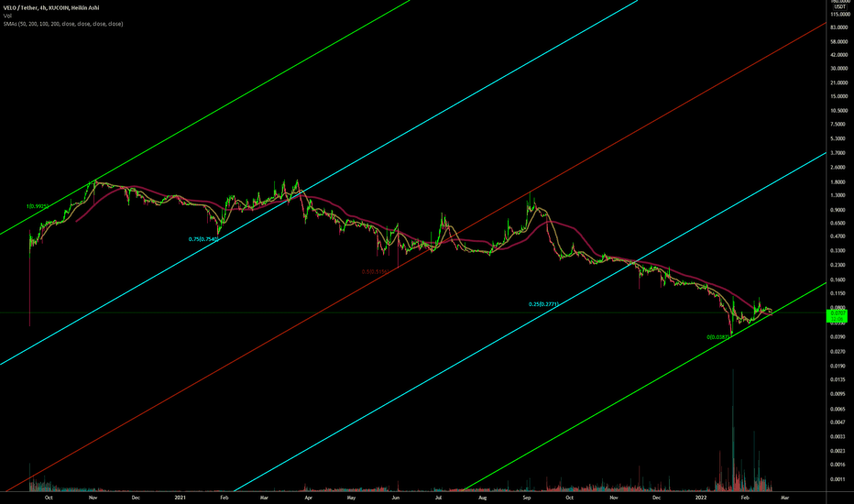The height and width of the screenshot is (504, 854).
Task: Click the 83.0000 price axis label
Action: pyautogui.click(x=839, y=27)
